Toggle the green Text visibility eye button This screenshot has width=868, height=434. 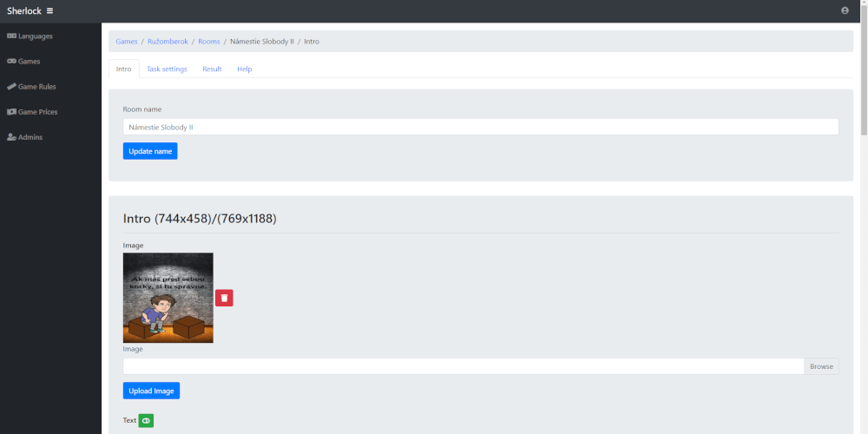[146, 420]
